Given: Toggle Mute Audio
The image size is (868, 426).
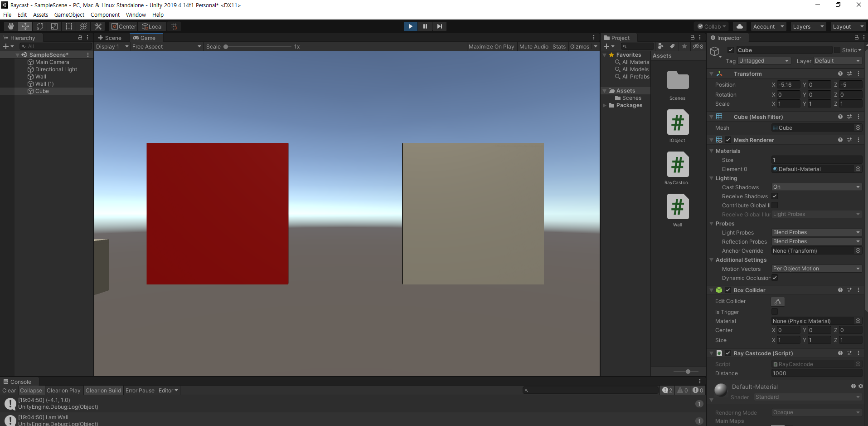Looking at the screenshot, I should click(x=534, y=46).
